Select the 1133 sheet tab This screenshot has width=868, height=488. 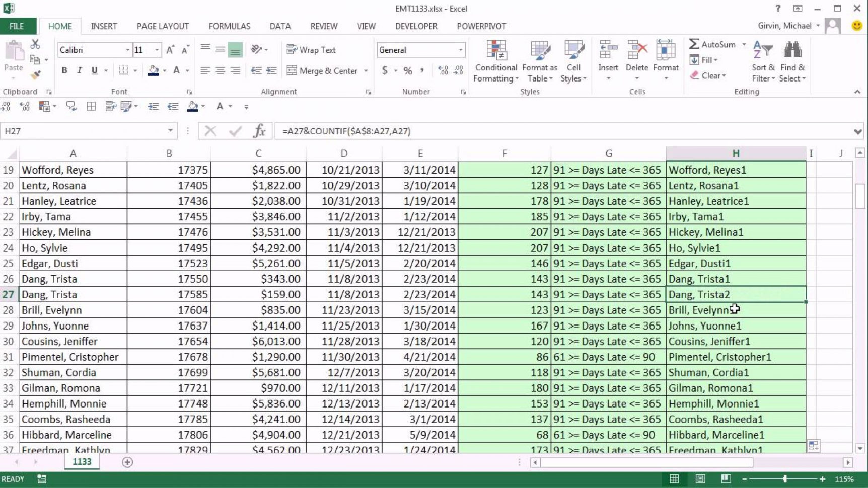coord(82,461)
